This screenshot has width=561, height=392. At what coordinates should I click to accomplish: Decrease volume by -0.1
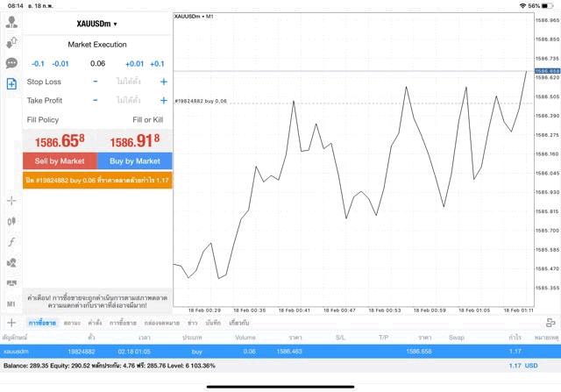pyautogui.click(x=38, y=64)
